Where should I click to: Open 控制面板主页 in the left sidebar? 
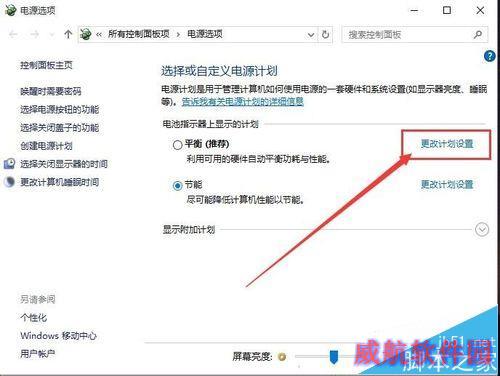click(x=46, y=65)
